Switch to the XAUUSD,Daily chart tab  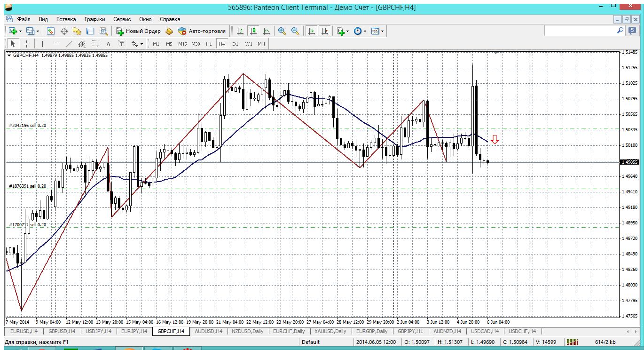(x=330, y=331)
